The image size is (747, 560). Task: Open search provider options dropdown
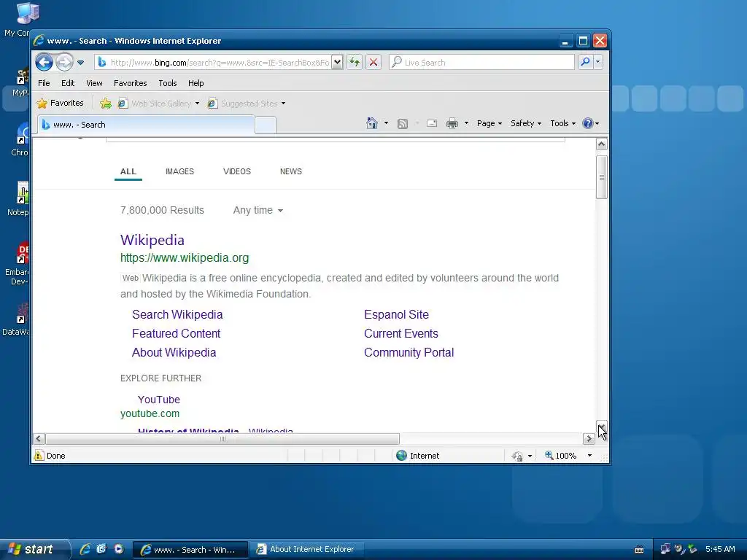tap(598, 62)
